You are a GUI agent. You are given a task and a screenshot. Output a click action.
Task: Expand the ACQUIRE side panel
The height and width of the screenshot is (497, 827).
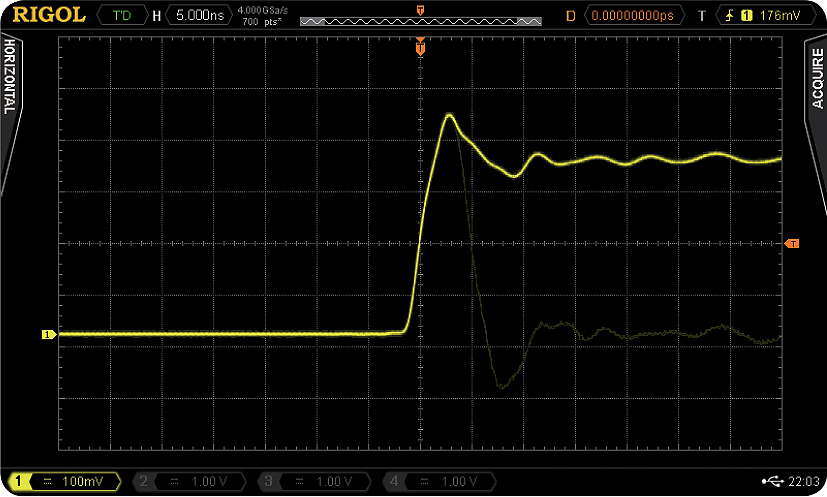coord(816,80)
